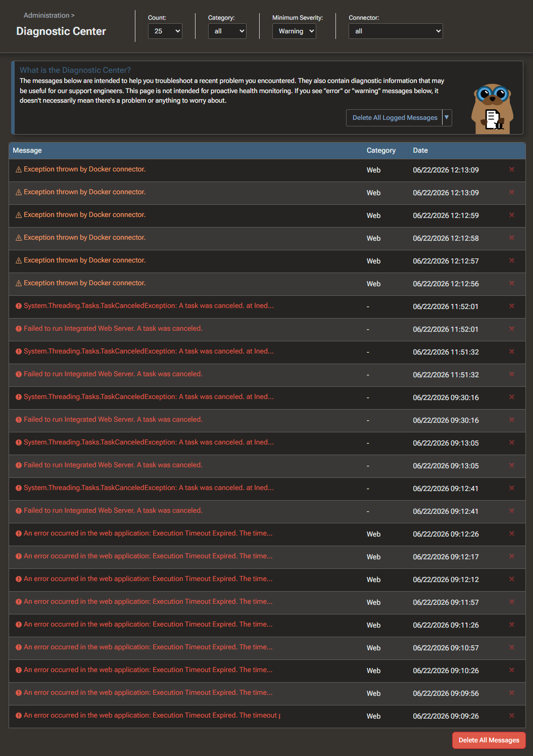The width and height of the screenshot is (533, 756).
Task: Delete the Docker exception entry from 12:12:58
Action: [512, 238]
